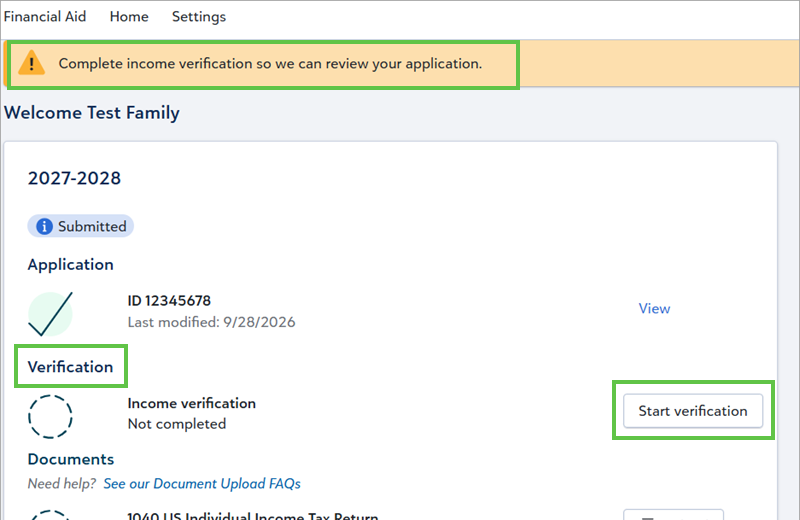This screenshot has height=520, width=800.
Task: Open the Settings menu item
Action: coord(199,16)
